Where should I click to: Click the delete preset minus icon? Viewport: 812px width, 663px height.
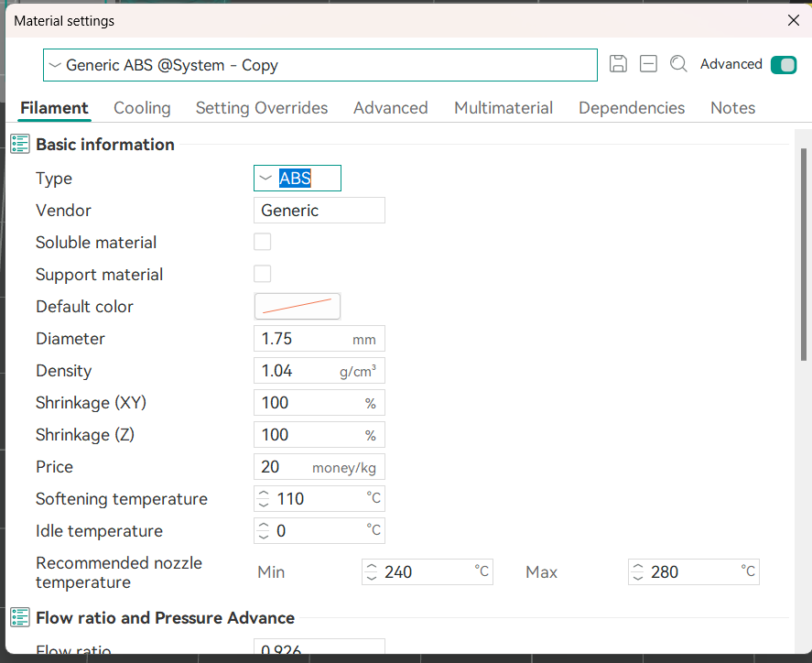point(648,64)
